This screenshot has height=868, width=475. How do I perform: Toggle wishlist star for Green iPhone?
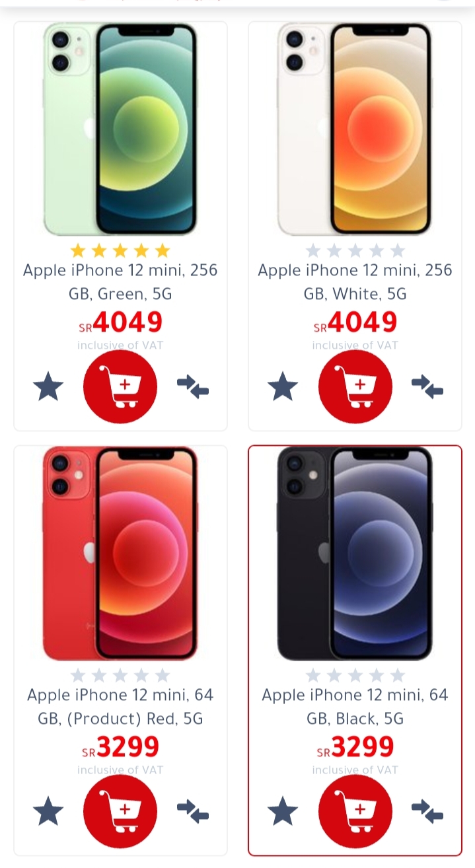(48, 386)
